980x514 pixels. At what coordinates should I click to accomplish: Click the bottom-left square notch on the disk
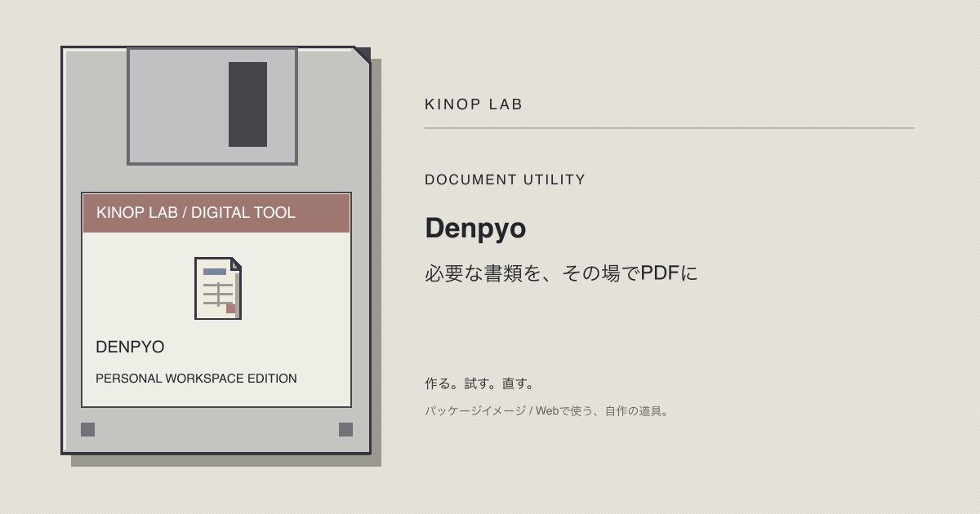click(x=87, y=429)
